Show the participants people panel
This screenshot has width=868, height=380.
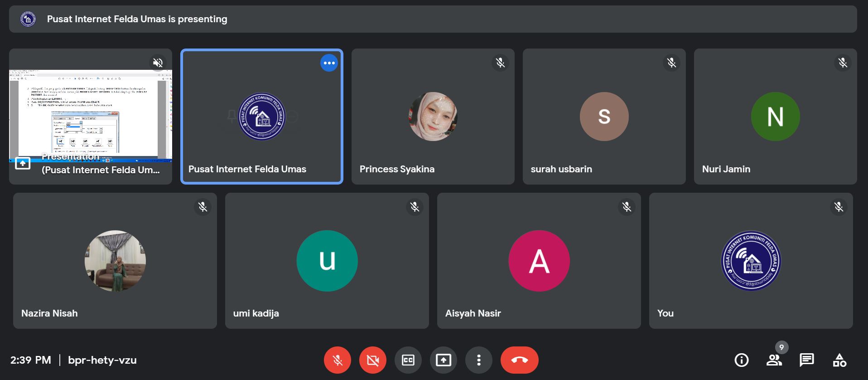click(x=774, y=360)
